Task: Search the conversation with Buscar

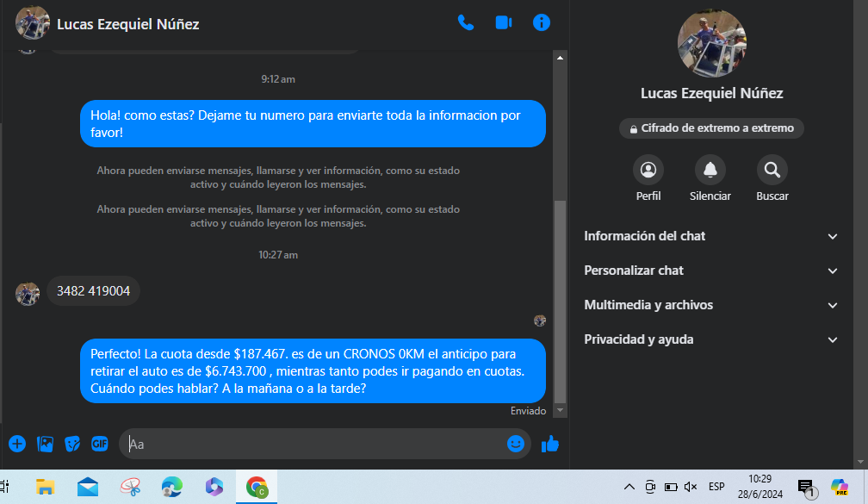Action: tap(772, 171)
